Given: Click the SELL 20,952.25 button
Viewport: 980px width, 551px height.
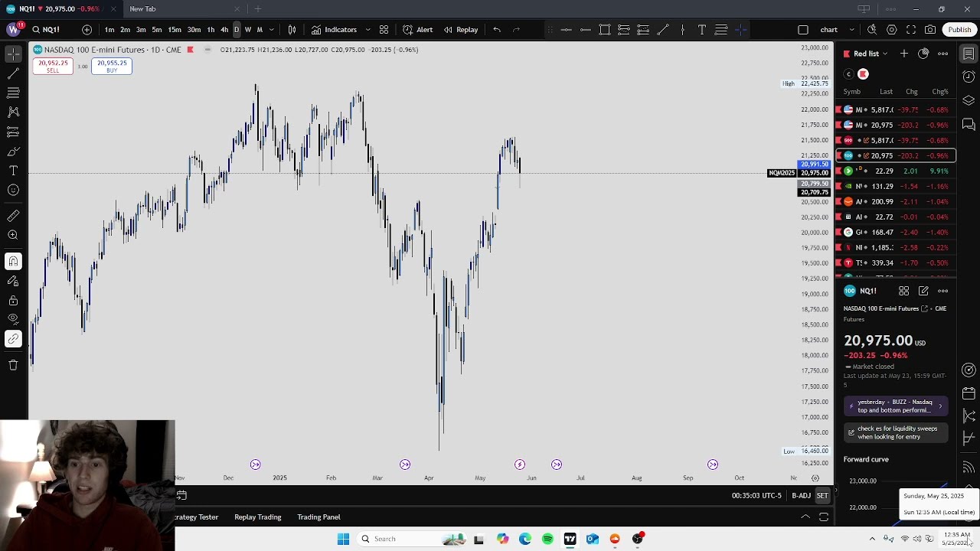Looking at the screenshot, I should (x=53, y=67).
